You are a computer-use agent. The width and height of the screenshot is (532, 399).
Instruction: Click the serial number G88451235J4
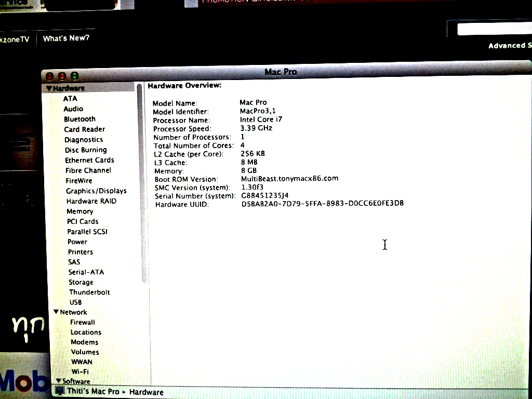[264, 195]
